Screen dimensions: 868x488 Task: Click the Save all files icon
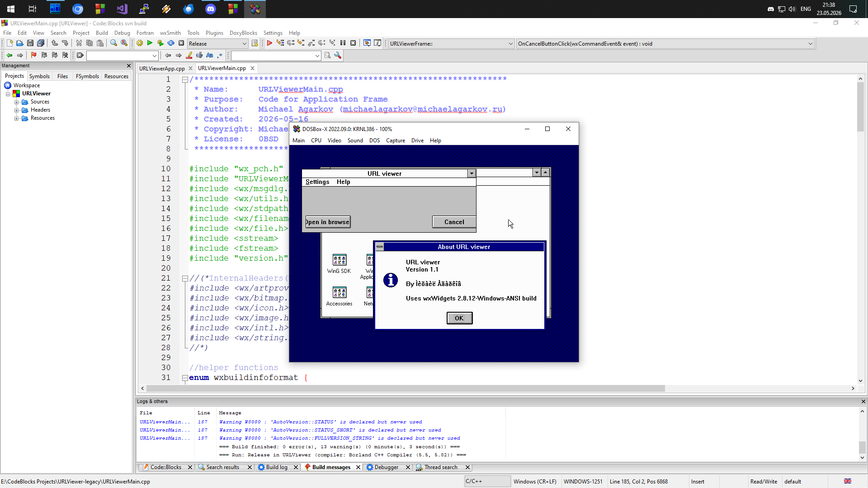(41, 43)
